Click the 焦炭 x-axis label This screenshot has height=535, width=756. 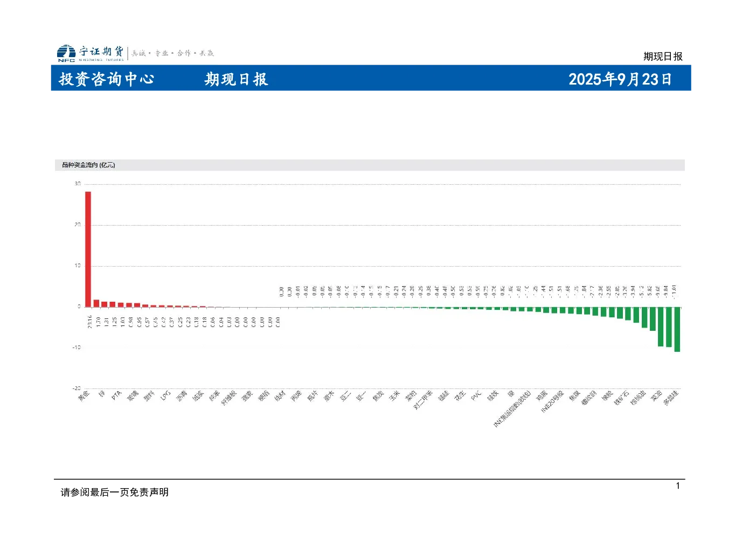point(378,396)
